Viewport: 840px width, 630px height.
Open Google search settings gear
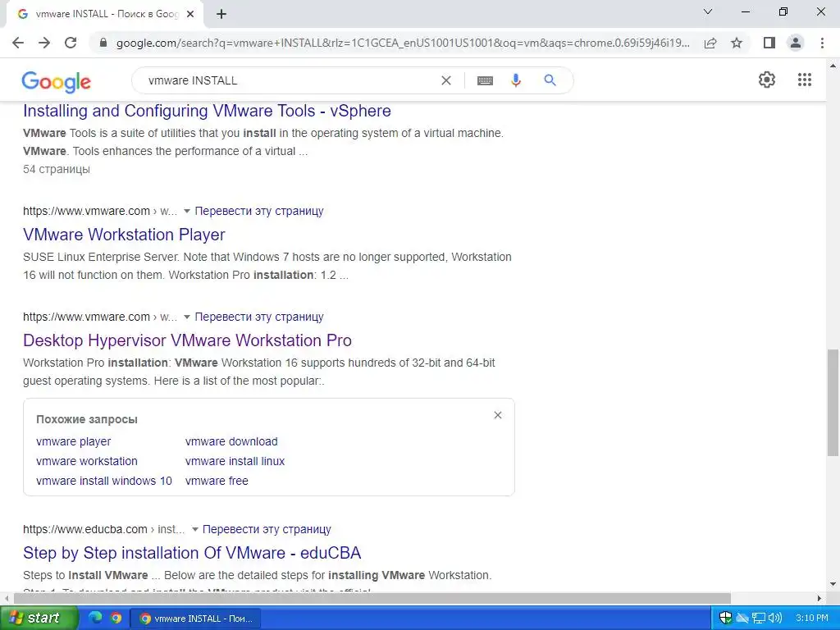pyautogui.click(x=767, y=80)
